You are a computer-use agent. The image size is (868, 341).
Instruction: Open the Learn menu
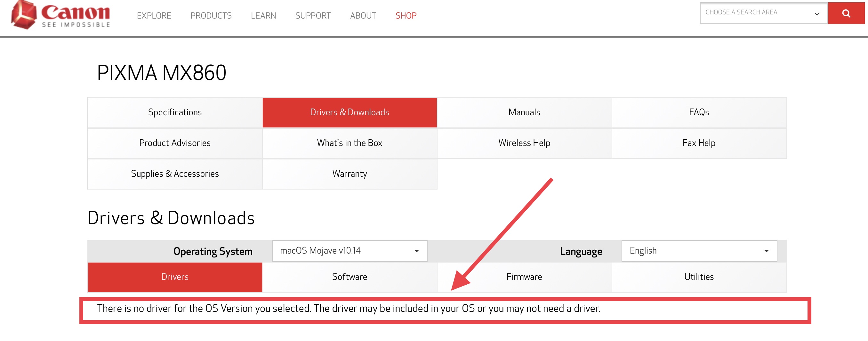coord(263,15)
